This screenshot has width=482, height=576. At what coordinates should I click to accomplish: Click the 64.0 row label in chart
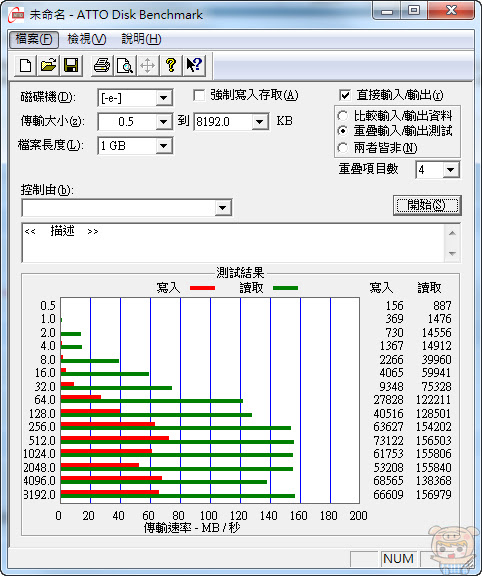click(45, 400)
